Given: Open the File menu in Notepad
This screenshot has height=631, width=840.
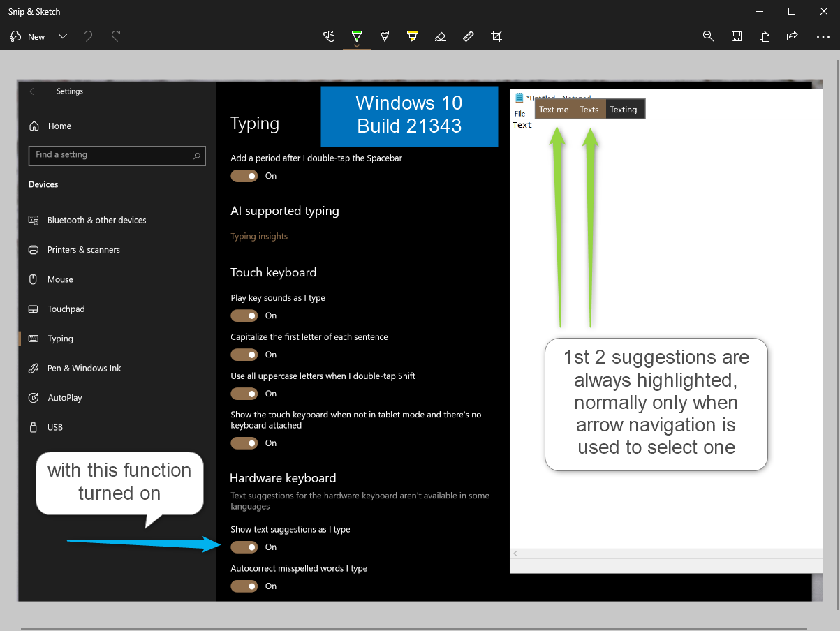Looking at the screenshot, I should pos(520,114).
